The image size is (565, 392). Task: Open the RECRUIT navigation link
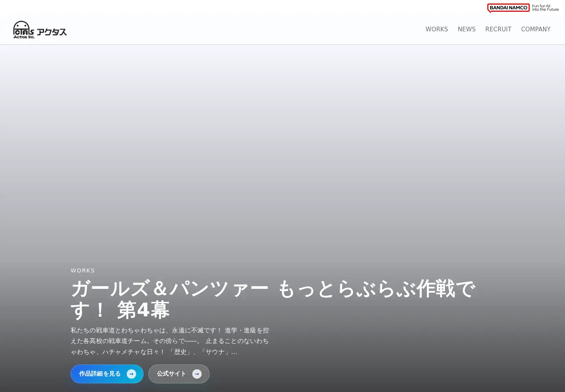pyautogui.click(x=498, y=29)
